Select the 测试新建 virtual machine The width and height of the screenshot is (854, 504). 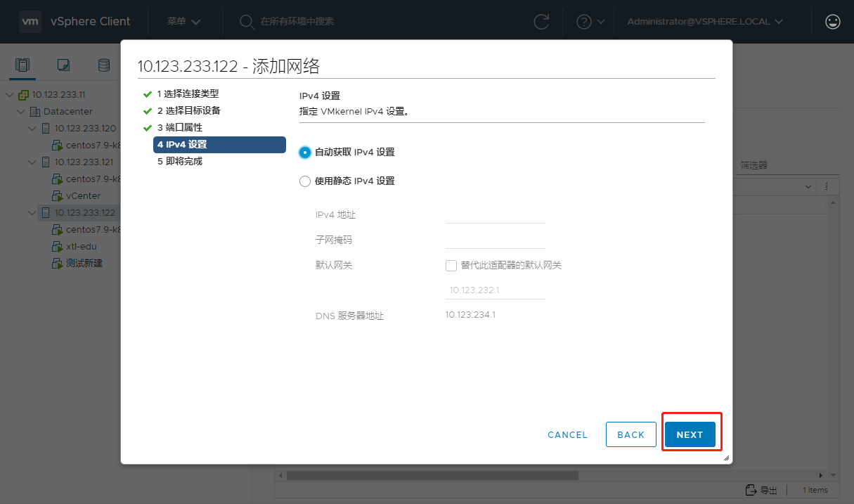tap(84, 264)
